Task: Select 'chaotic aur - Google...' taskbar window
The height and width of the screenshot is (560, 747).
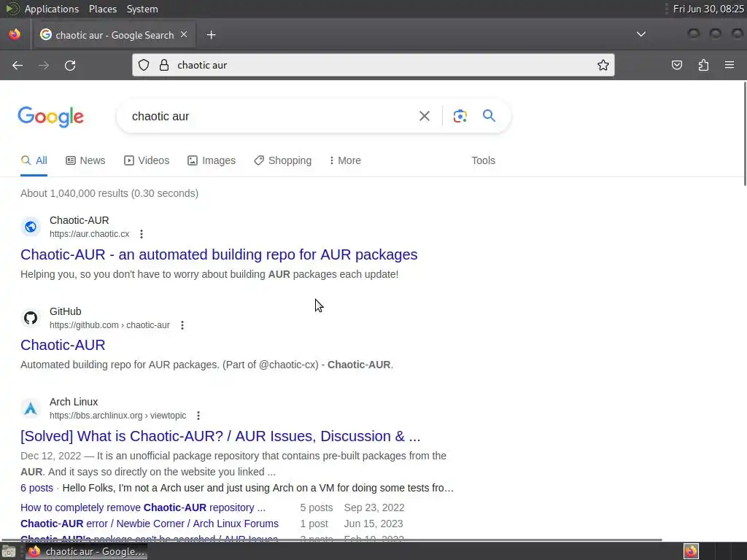Action: tap(86, 551)
